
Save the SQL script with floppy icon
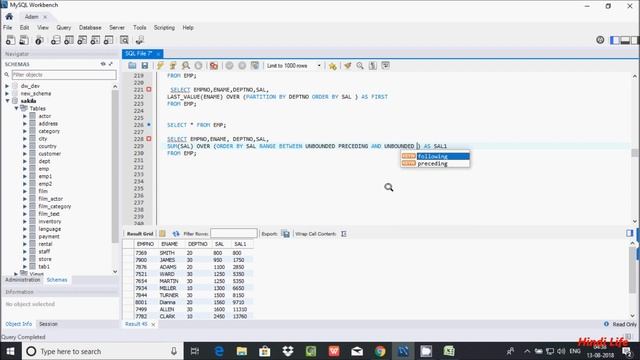tap(144, 65)
